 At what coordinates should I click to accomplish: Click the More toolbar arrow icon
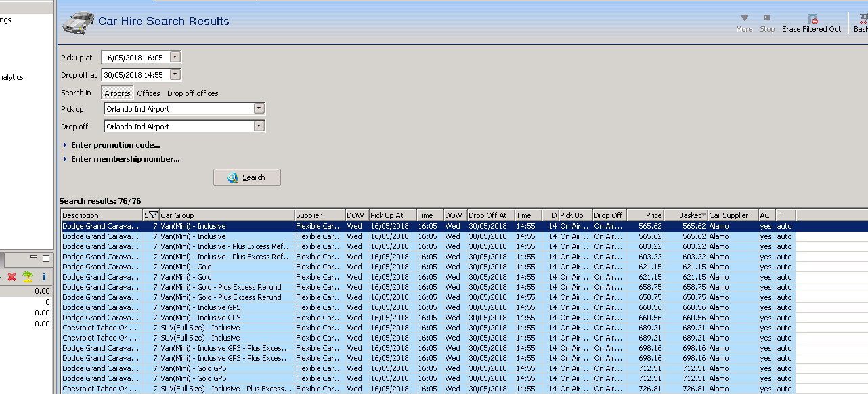[744, 18]
